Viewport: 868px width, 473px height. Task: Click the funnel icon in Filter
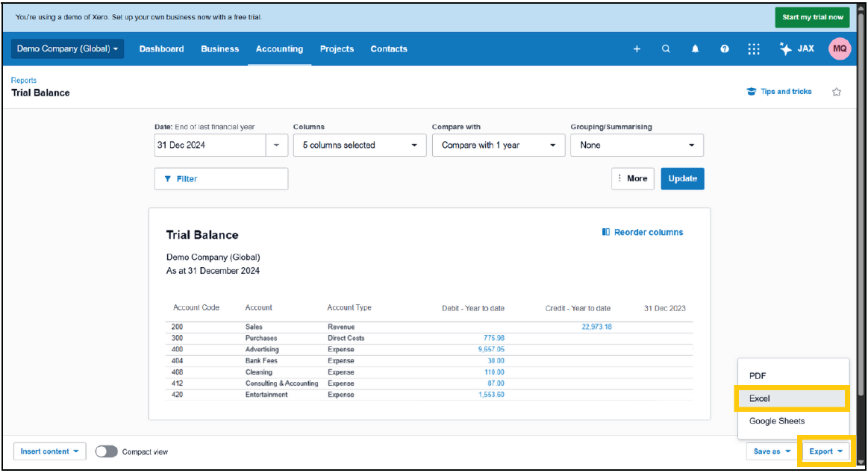click(168, 179)
